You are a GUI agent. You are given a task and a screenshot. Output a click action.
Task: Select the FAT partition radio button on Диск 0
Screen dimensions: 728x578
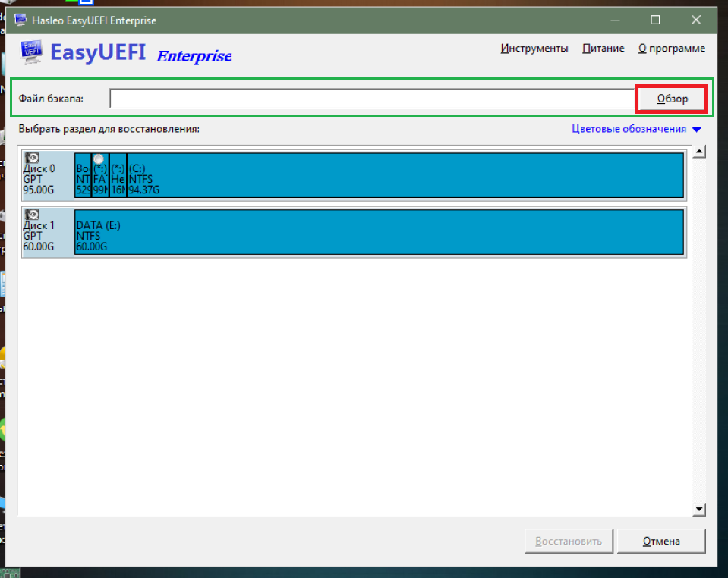99,159
